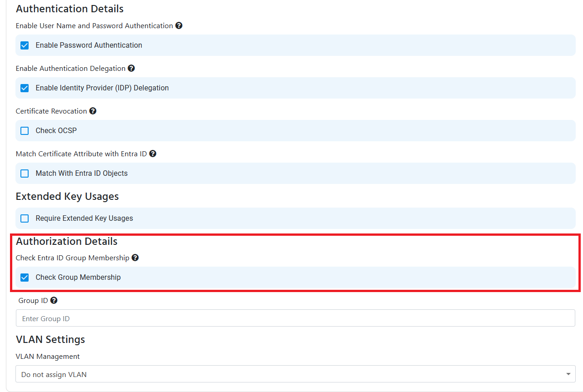
Task: Open help icon beside Enable Authentication Delegation
Action: pos(131,69)
